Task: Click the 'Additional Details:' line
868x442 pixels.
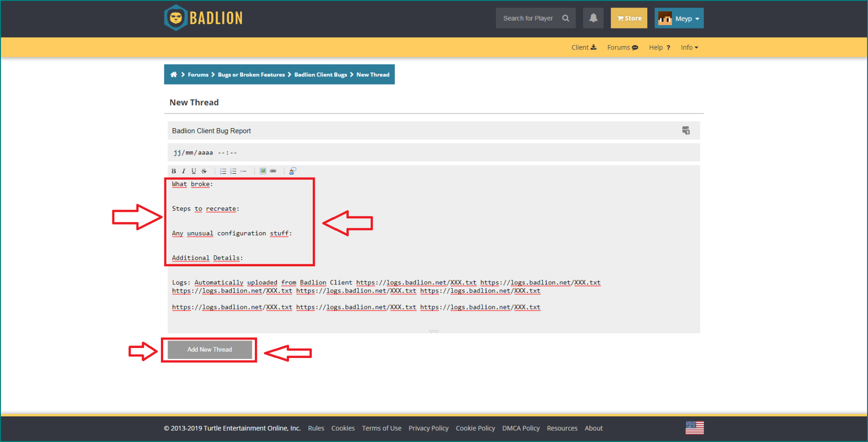Action: 207,258
